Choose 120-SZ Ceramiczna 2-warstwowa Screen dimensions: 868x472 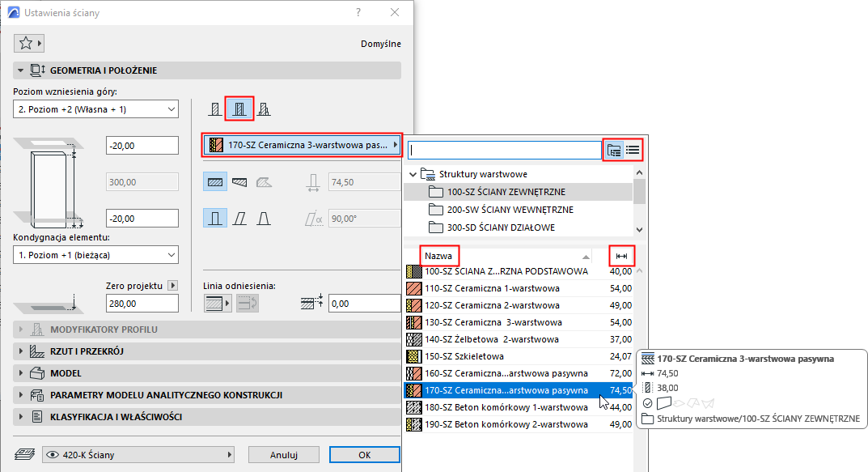(x=519, y=305)
